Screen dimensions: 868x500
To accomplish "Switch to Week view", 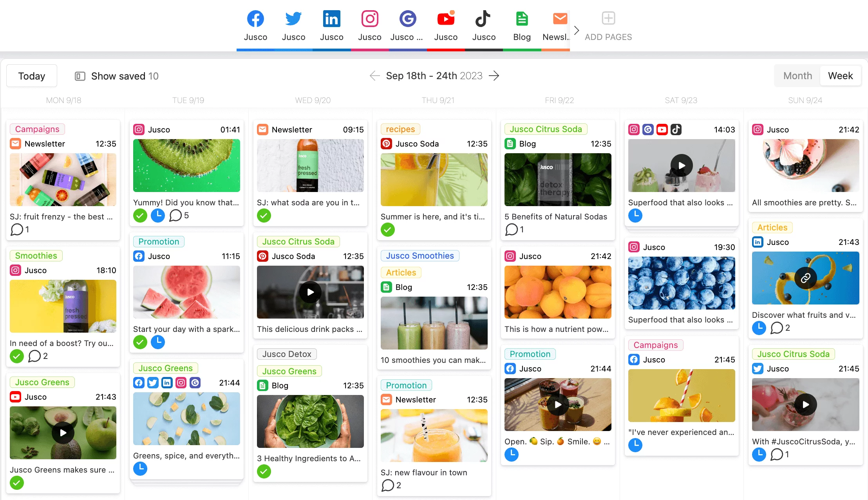I will 837,76.
